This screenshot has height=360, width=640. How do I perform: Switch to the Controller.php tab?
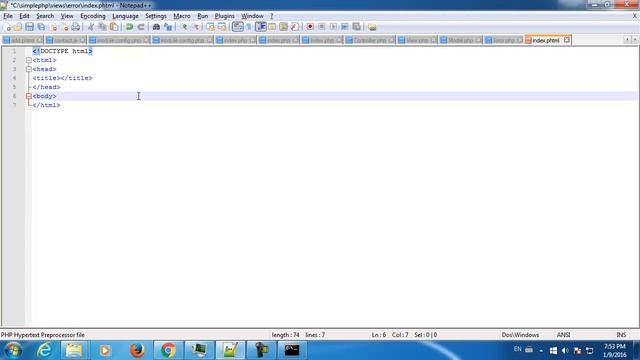370,40
